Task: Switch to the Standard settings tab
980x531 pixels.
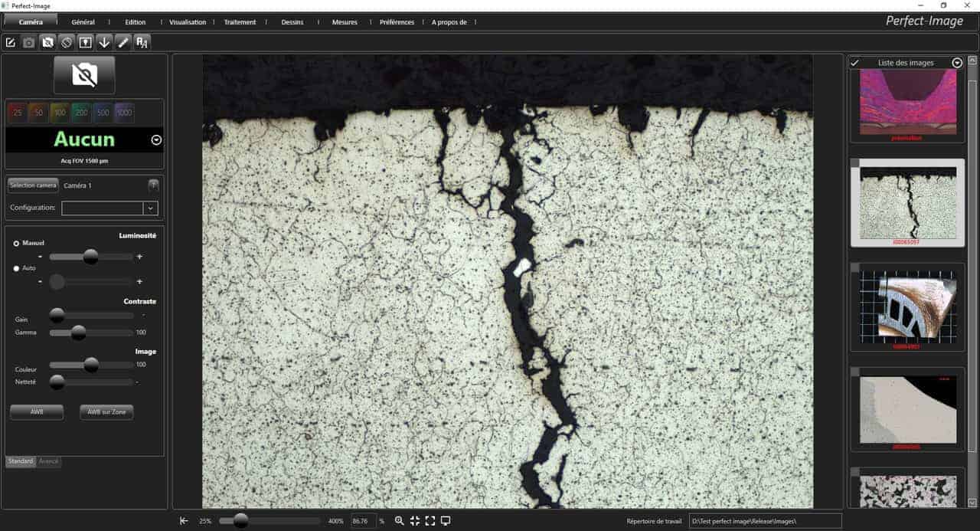Action: pos(21,461)
